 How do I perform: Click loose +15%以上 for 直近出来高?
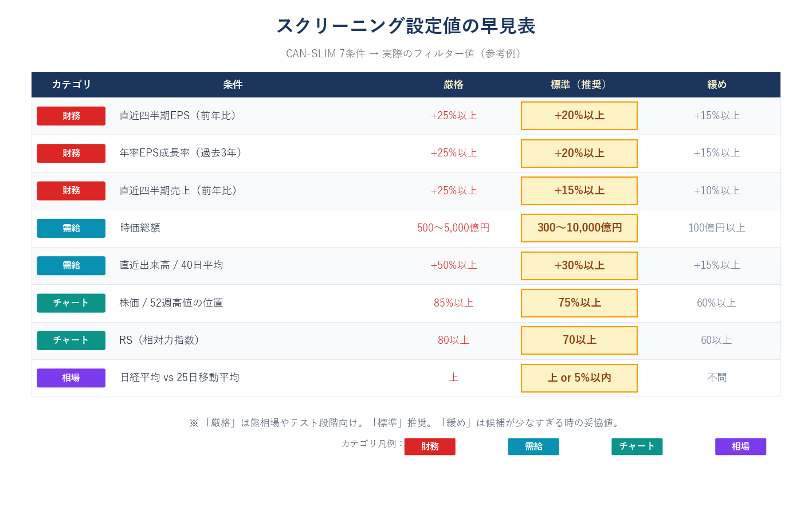(x=717, y=265)
